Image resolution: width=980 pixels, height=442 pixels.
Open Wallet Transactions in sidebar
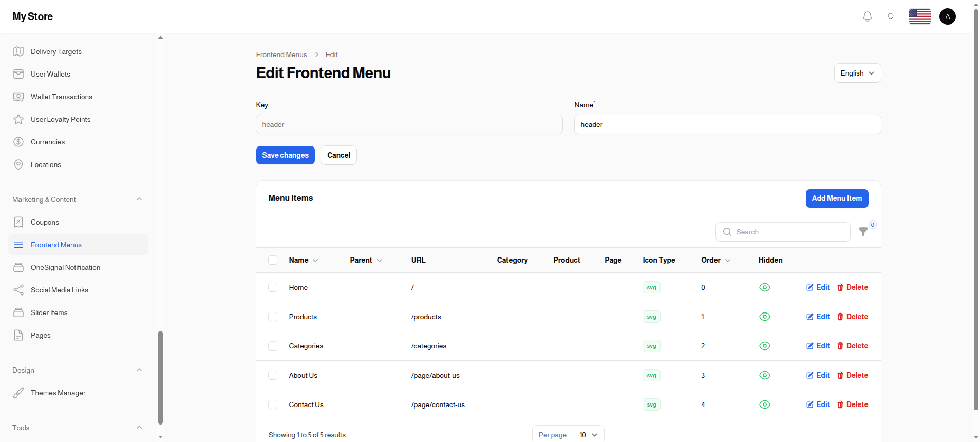click(x=78, y=97)
